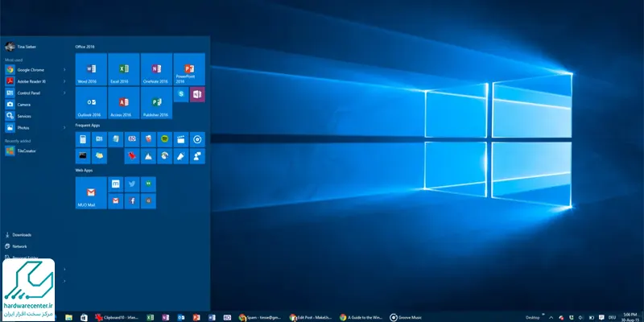Open Google Chrome from Most used
Image resolution: width=644 pixels, height=322 pixels.
click(x=35, y=70)
